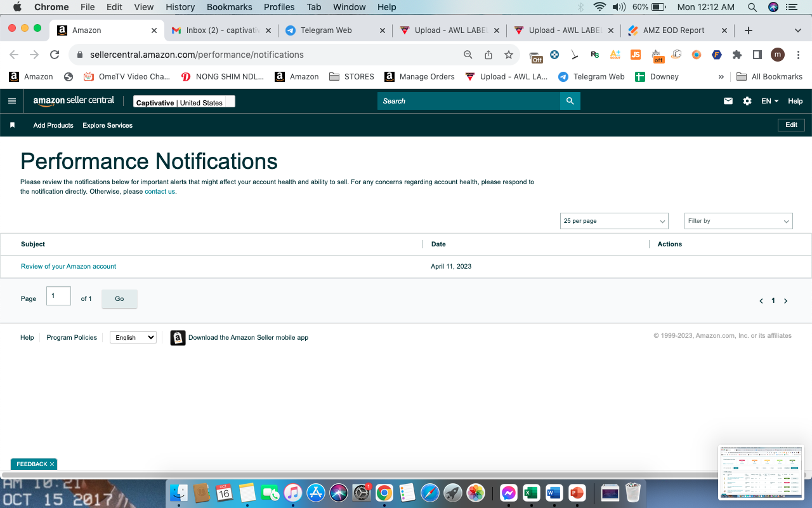Click the Chrome address bar URL
Viewport: 812px width, 508px height.
point(197,55)
